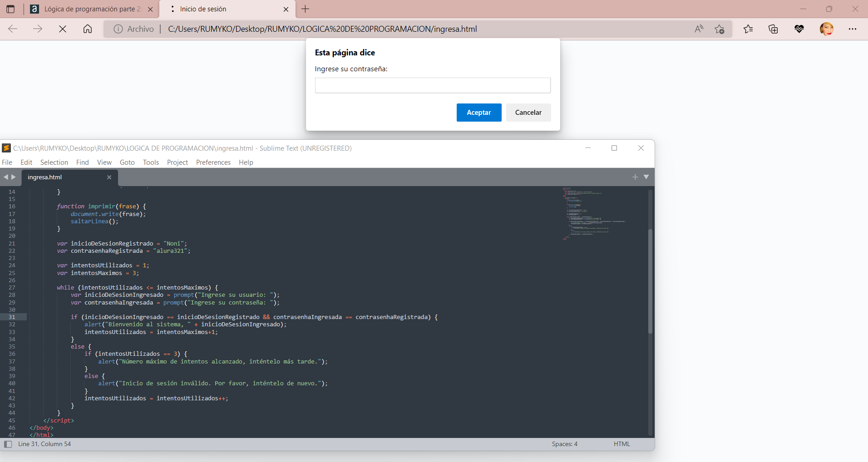Open the Project menu
Image resolution: width=868 pixels, height=462 pixels.
tap(178, 162)
